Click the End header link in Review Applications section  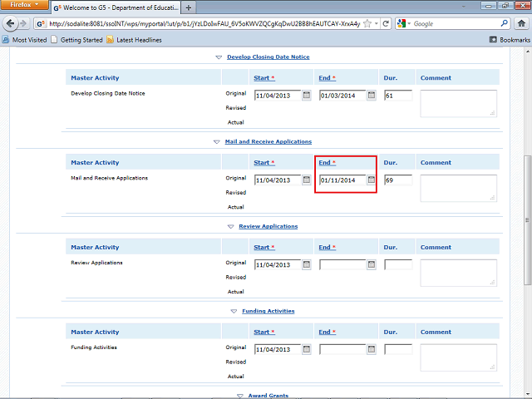pos(327,247)
